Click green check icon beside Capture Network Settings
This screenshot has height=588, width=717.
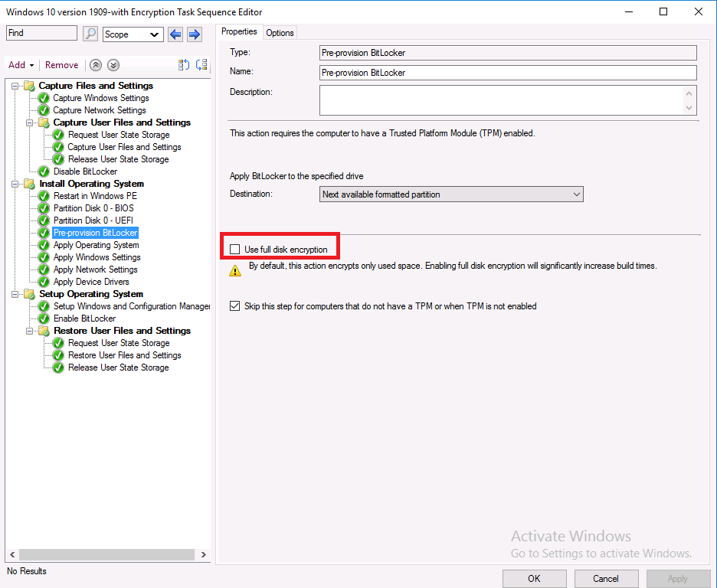[x=44, y=110]
